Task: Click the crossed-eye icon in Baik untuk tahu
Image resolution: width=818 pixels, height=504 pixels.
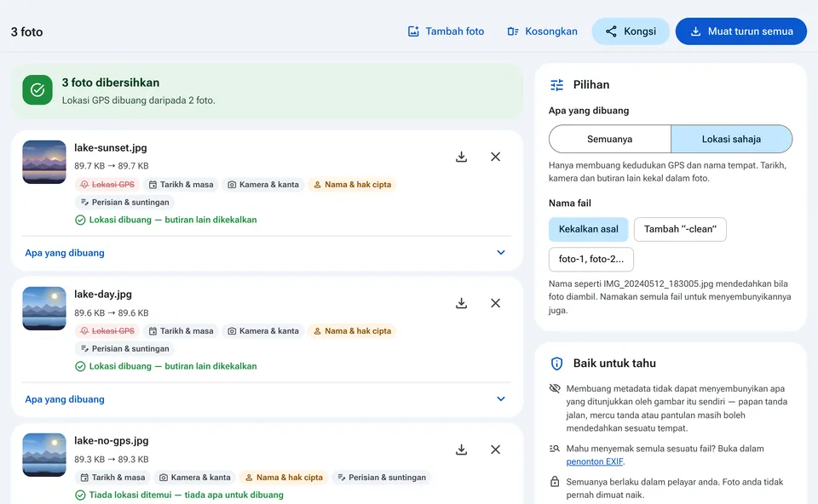Action: (x=555, y=388)
